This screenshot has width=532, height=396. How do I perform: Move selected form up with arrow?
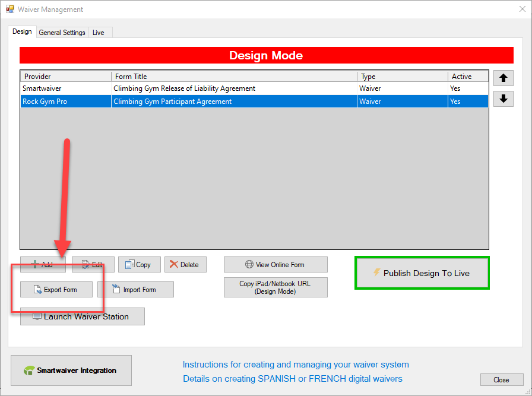(x=503, y=78)
